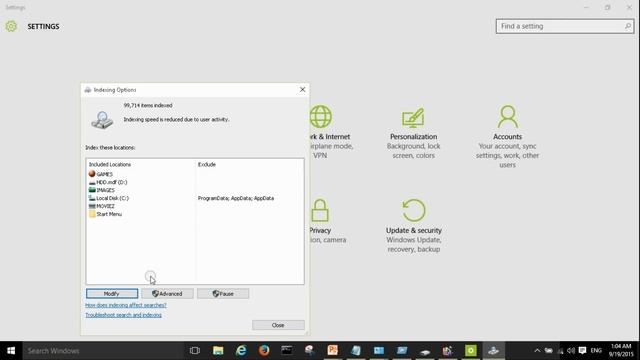Open Accounts settings icon

pos(507,117)
